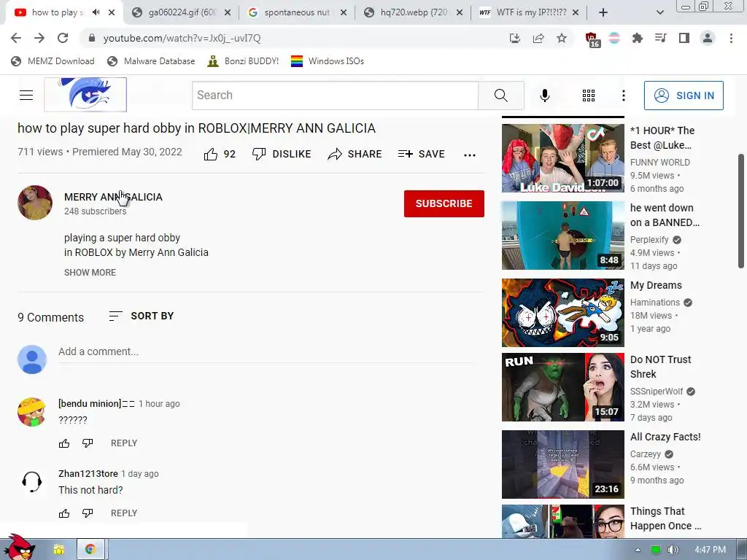Switch to WTF is my IP tab

[x=529, y=12]
